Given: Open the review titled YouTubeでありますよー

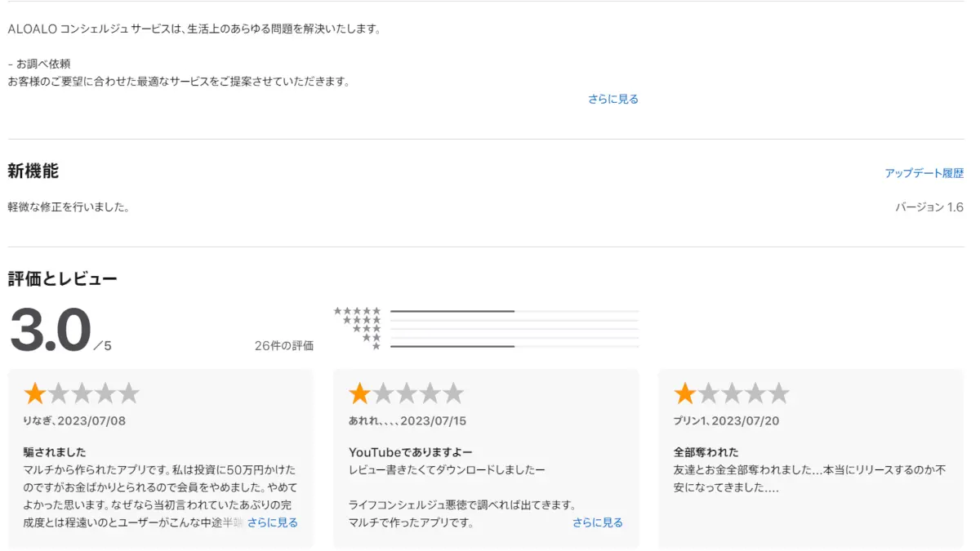Looking at the screenshot, I should (410, 452).
